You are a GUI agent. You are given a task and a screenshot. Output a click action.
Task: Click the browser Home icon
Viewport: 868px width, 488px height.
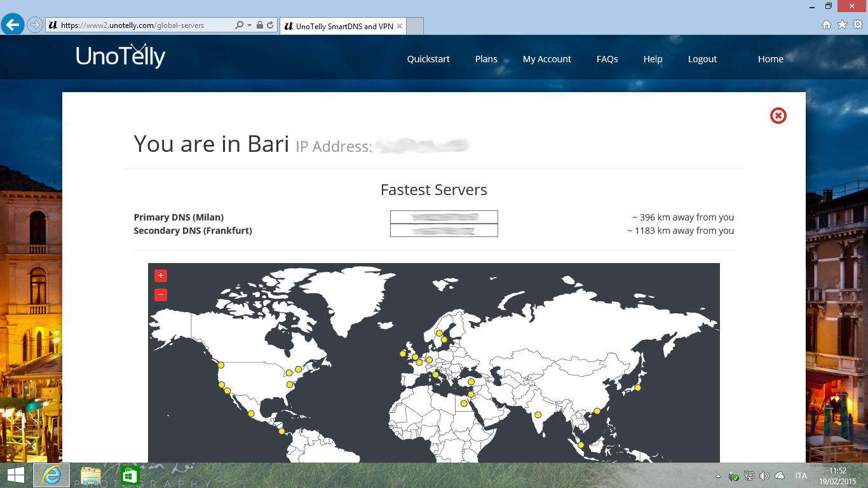pyautogui.click(x=827, y=25)
